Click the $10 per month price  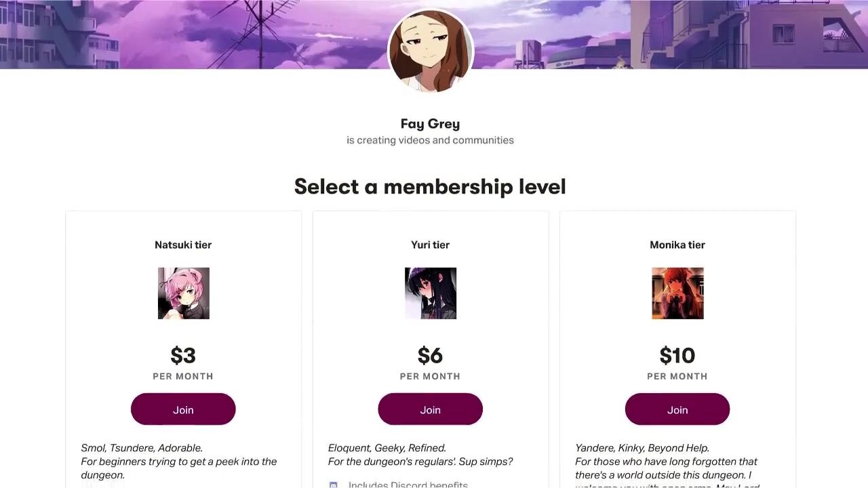677,356
